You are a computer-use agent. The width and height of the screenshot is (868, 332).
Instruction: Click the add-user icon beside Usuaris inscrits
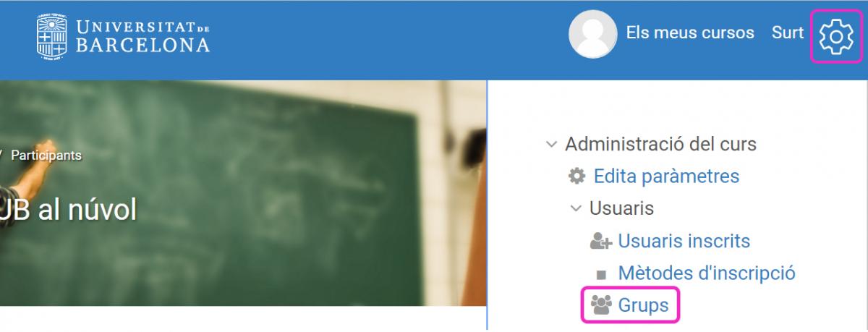(601, 241)
